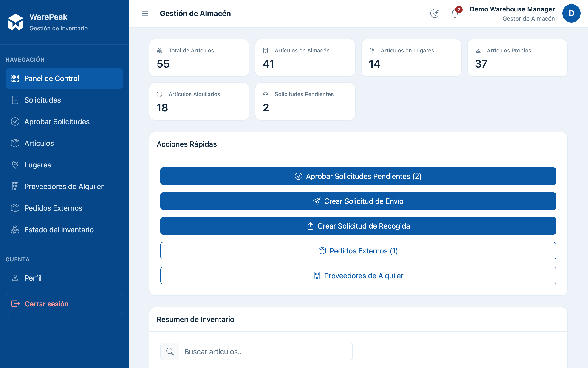
Task: Click the building icon on Artículos en Almacén card
Action: pyautogui.click(x=266, y=51)
